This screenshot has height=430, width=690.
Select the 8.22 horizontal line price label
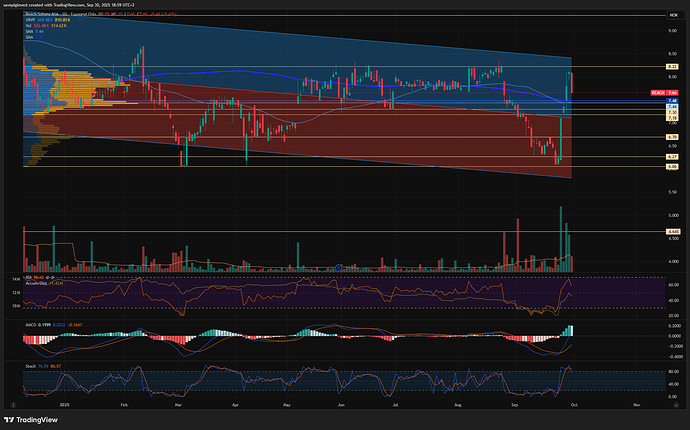(x=672, y=66)
